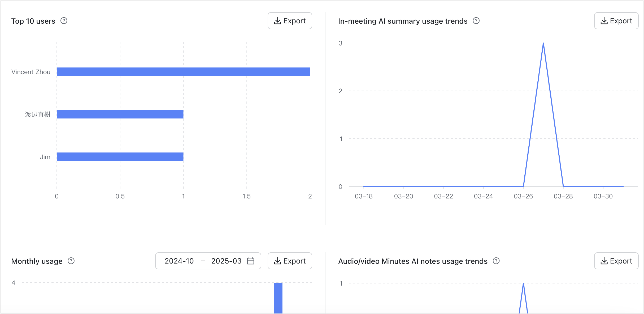Click the peak of Audio/video Minutes trend line

(x=523, y=283)
